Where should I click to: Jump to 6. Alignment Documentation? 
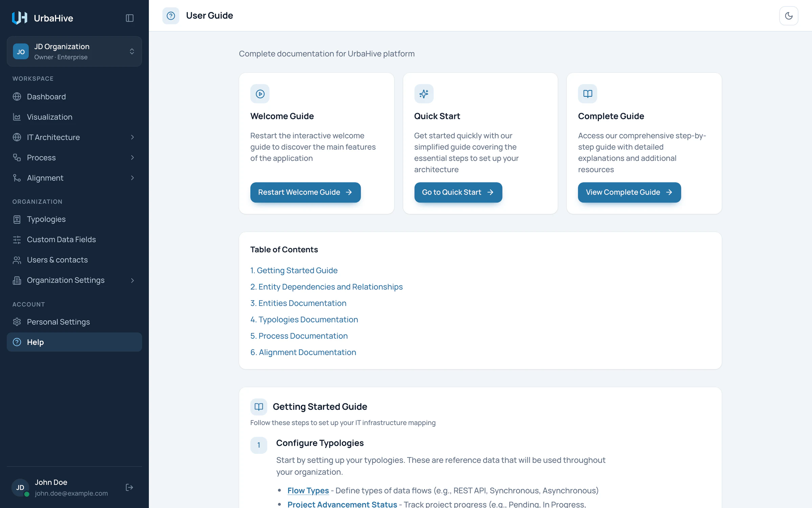303,352
